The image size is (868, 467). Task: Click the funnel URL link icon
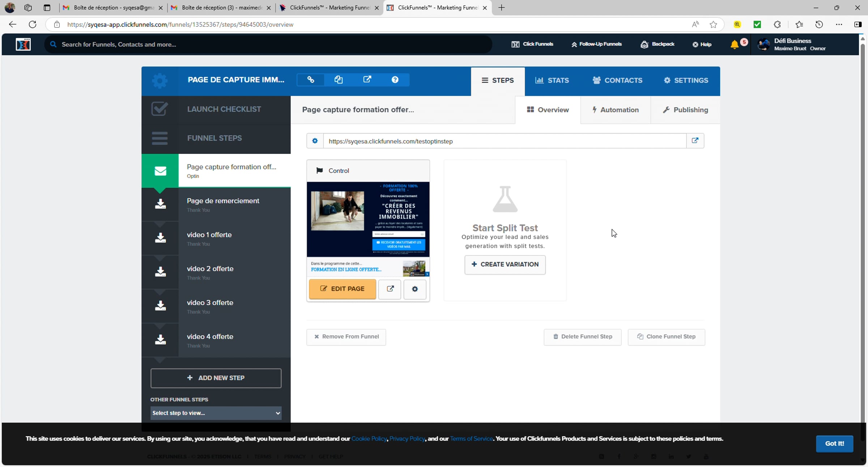pos(311,80)
